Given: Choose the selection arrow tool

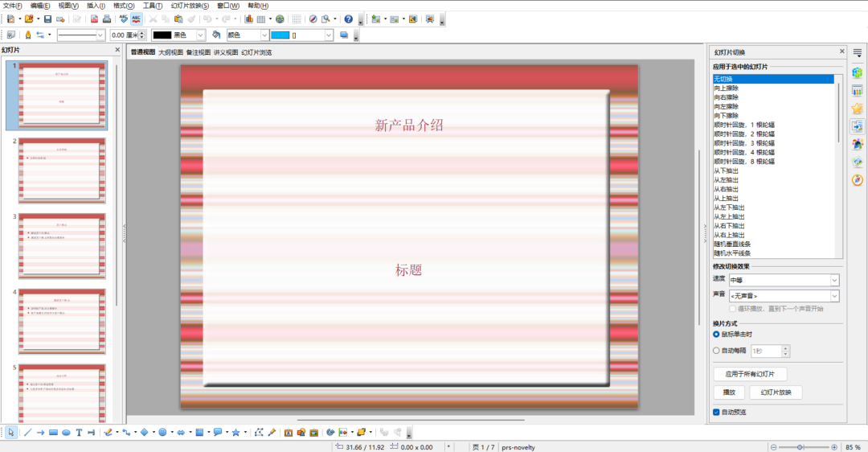Looking at the screenshot, I should [x=11, y=432].
